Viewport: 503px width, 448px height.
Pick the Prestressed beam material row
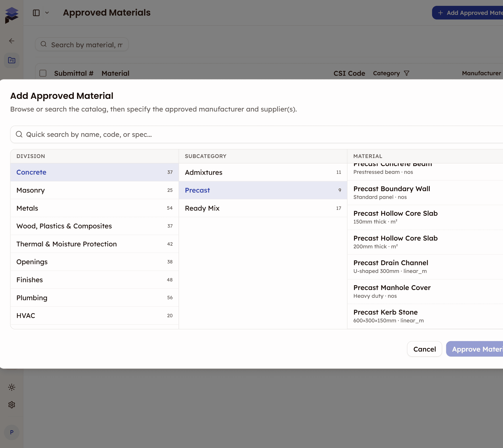pos(425,172)
